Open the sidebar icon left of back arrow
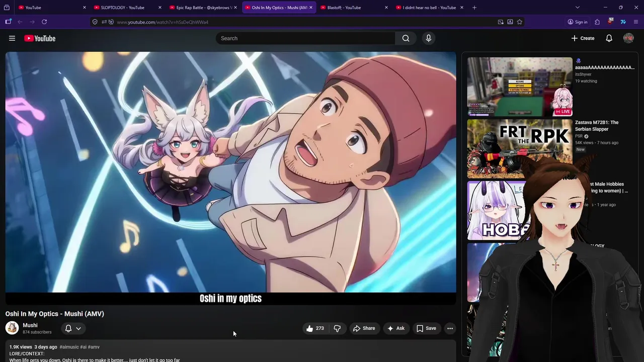Image resolution: width=644 pixels, height=362 pixels. click(x=8, y=22)
